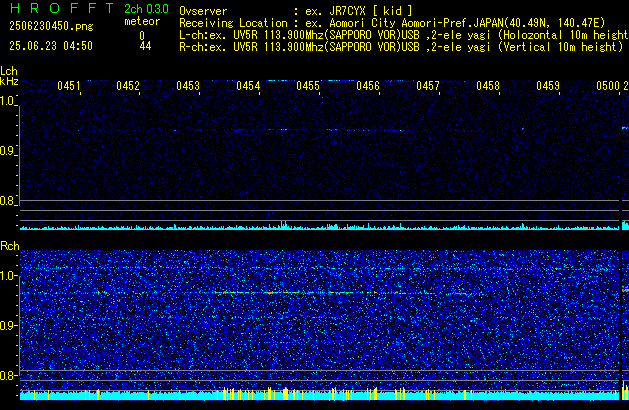Click the Lch 1.0 kHz axis label

8,101
